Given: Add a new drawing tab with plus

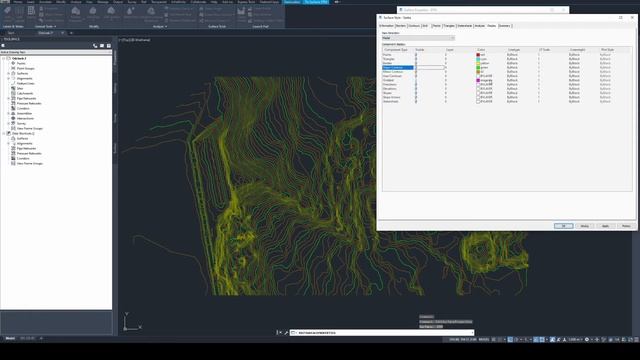Looking at the screenshot, I should point(71,33).
